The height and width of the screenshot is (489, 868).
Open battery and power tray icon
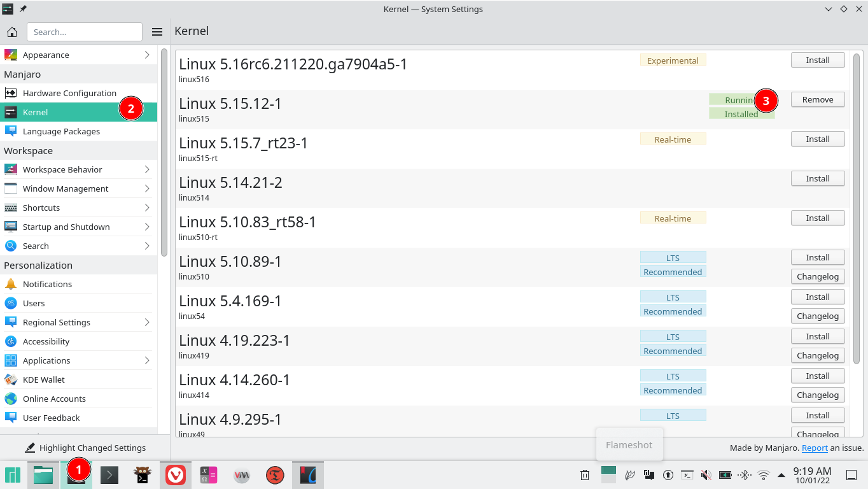725,475
